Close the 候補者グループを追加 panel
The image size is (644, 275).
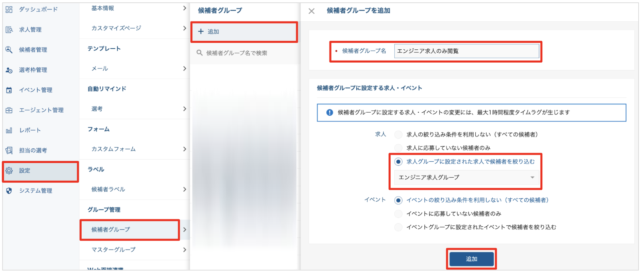[311, 11]
